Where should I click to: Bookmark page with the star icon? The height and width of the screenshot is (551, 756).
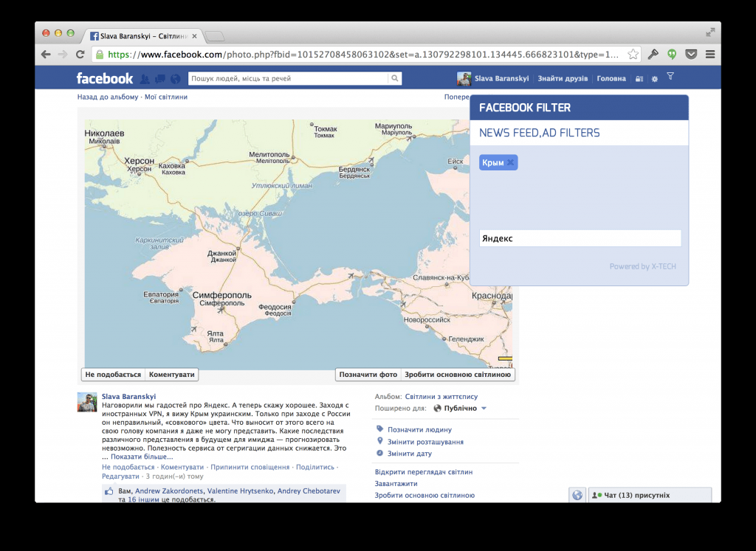[x=633, y=55]
